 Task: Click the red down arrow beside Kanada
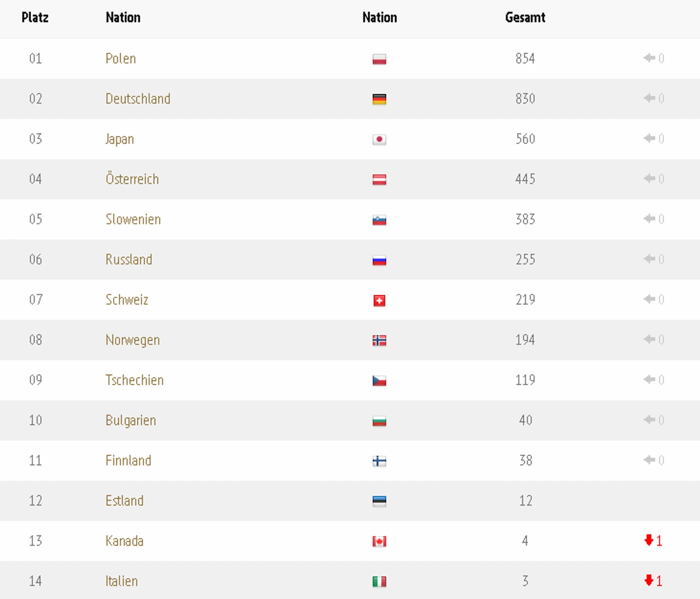[x=649, y=541]
